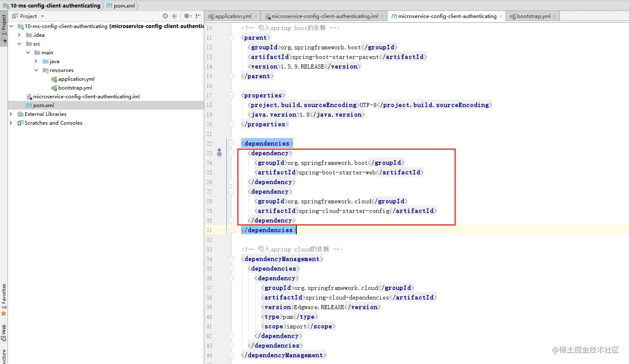Click the Spring leaf icon of application.yml in the tree

coord(54,79)
